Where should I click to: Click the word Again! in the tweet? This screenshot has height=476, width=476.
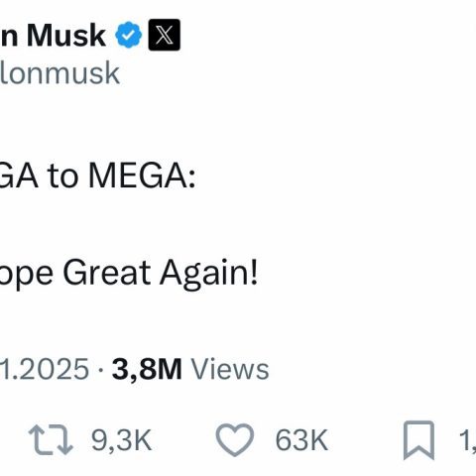click(208, 274)
